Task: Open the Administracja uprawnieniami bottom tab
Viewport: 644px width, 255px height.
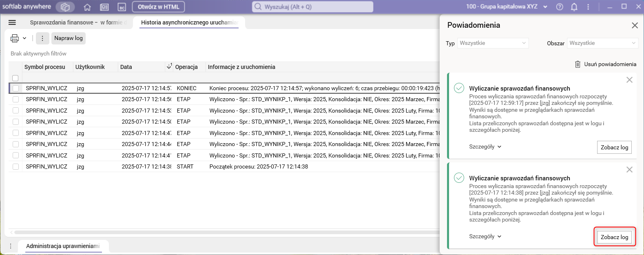Action: (x=63, y=246)
